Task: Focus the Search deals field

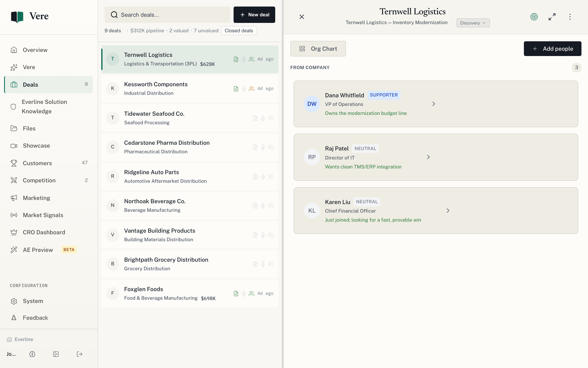Action: [x=167, y=15]
